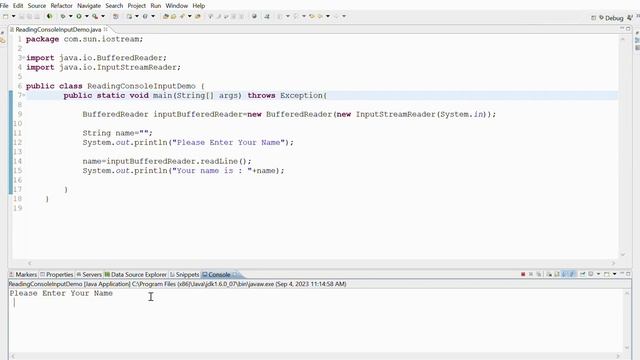640x360 pixels.
Task: Minimize the Console view panel
Action: click(x=622, y=273)
